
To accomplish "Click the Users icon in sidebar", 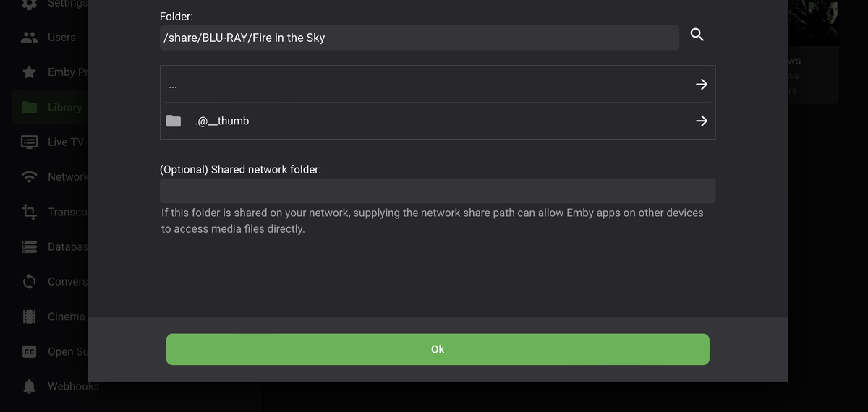I will click(30, 38).
